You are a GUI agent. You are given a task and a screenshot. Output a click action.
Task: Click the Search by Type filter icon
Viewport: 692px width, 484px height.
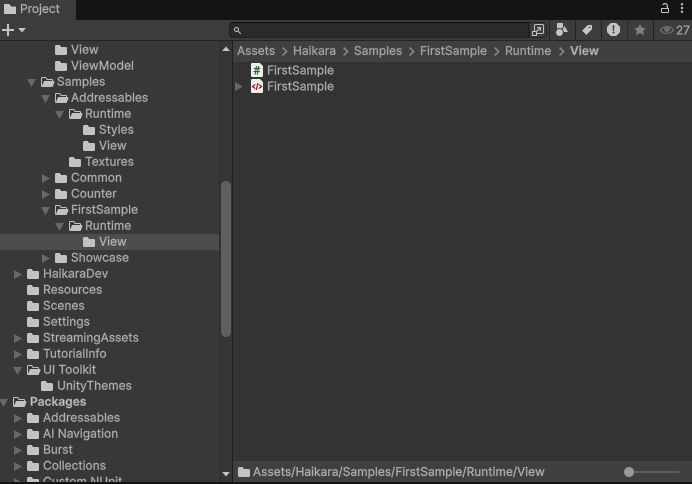562,30
